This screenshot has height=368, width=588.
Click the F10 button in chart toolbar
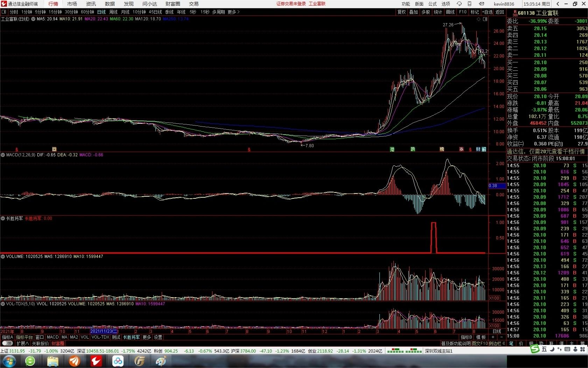click(463, 12)
